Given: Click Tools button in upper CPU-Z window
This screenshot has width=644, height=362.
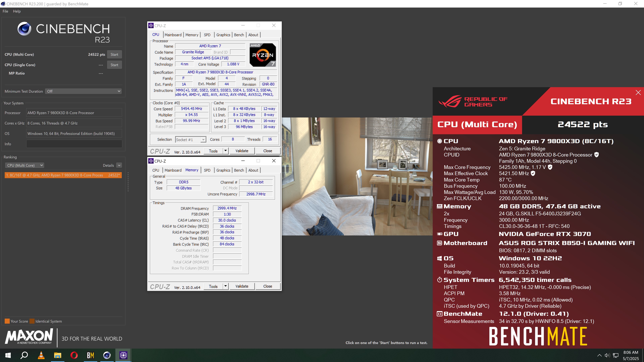Looking at the screenshot, I should 213,151.
